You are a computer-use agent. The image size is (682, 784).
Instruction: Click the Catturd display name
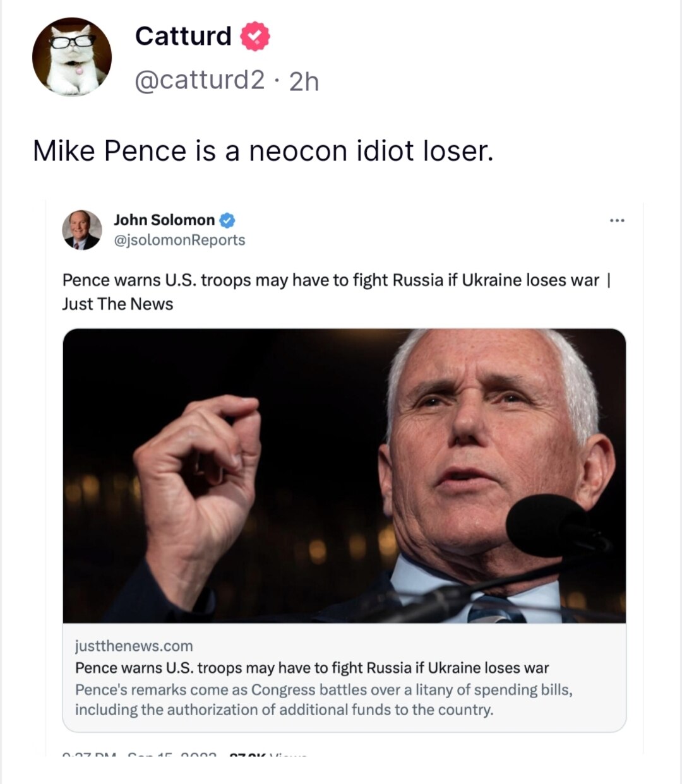183,36
